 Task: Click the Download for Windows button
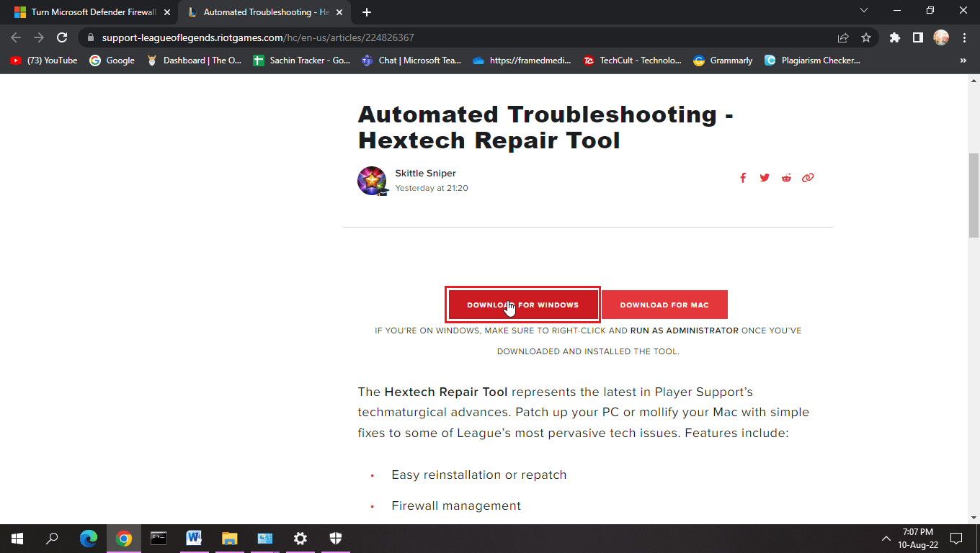[x=522, y=305]
